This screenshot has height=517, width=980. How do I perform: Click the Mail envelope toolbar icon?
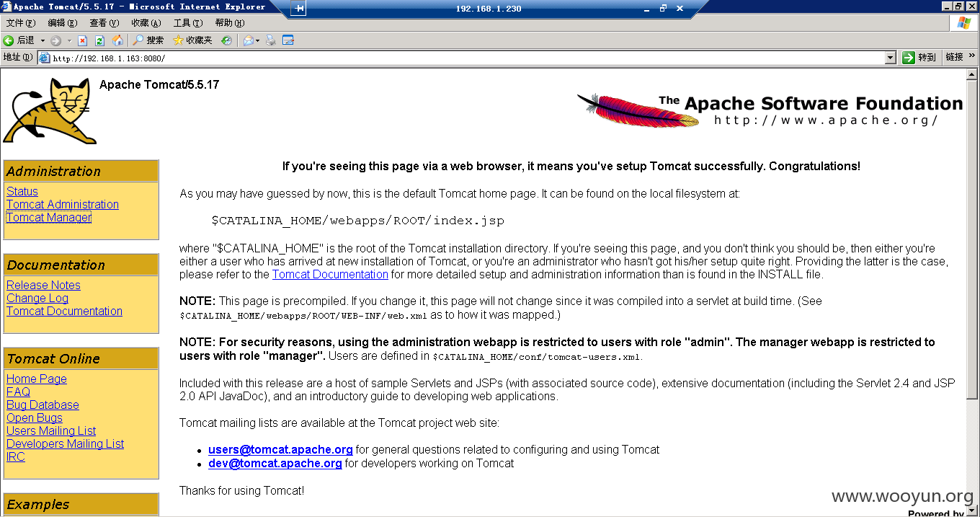(248, 40)
